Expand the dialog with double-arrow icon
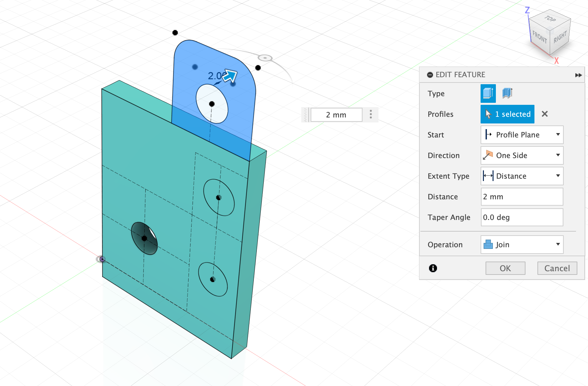Screen dimensions: 588x386 578,75
